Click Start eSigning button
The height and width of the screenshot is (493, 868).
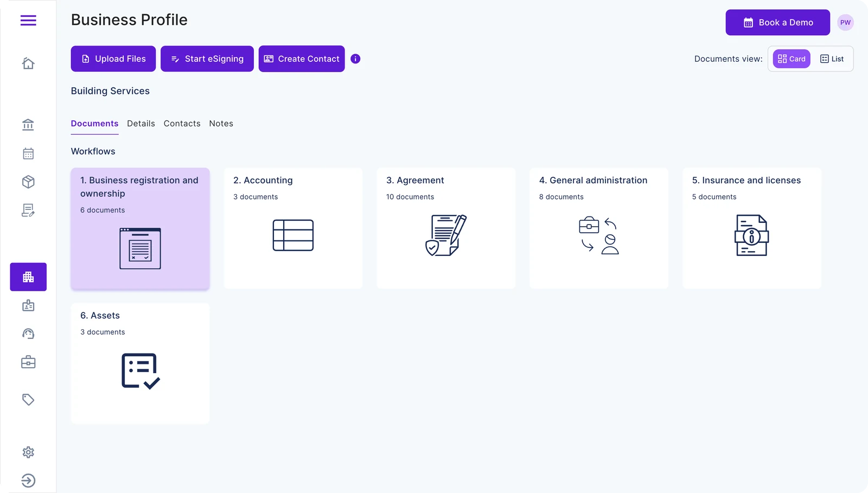coord(207,59)
